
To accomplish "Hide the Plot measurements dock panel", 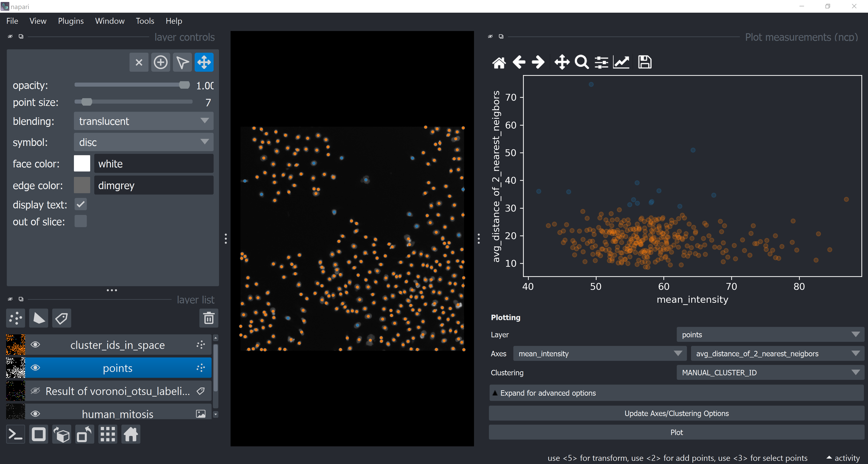I will tap(490, 36).
